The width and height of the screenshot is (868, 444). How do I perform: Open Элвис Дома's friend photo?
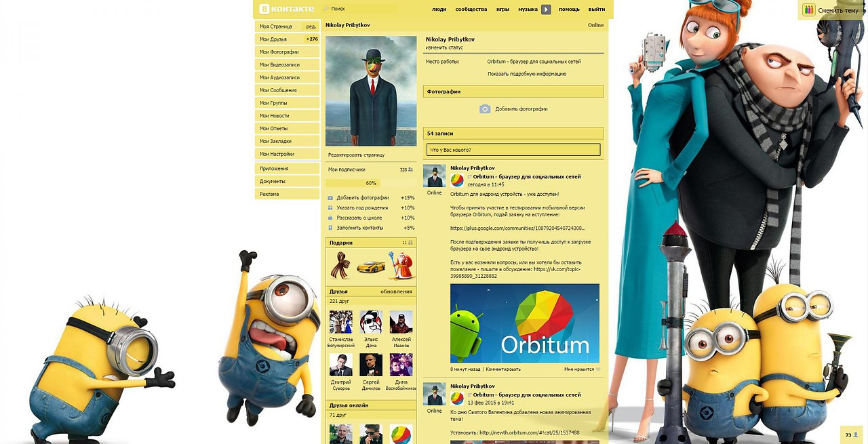(371, 322)
